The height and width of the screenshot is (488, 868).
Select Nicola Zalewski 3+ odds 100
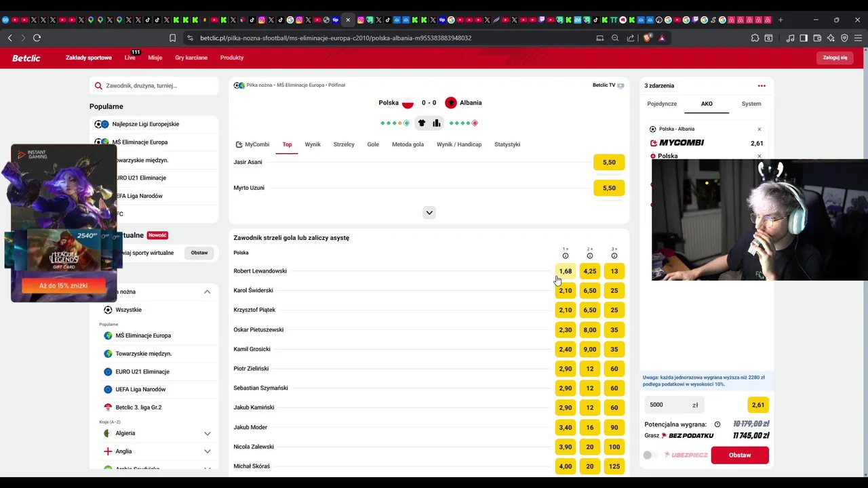(x=614, y=447)
